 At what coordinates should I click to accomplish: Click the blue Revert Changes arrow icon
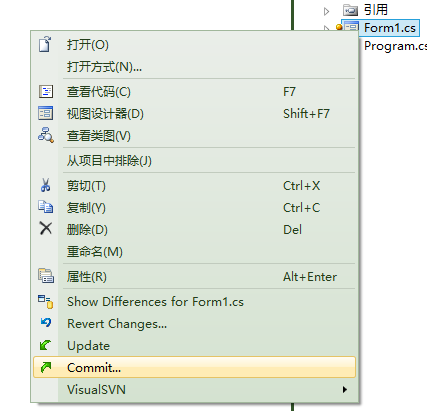(46, 322)
